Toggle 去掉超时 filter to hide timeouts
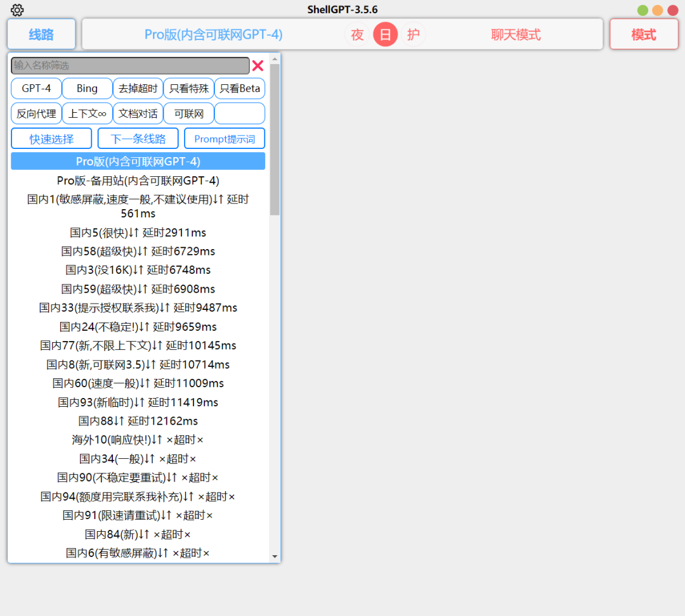This screenshot has width=685, height=616. click(138, 89)
